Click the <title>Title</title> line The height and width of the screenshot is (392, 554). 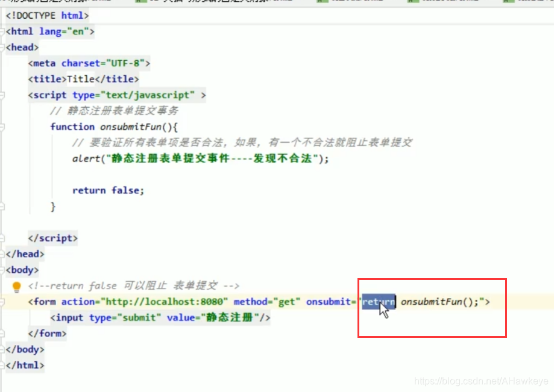(x=83, y=79)
